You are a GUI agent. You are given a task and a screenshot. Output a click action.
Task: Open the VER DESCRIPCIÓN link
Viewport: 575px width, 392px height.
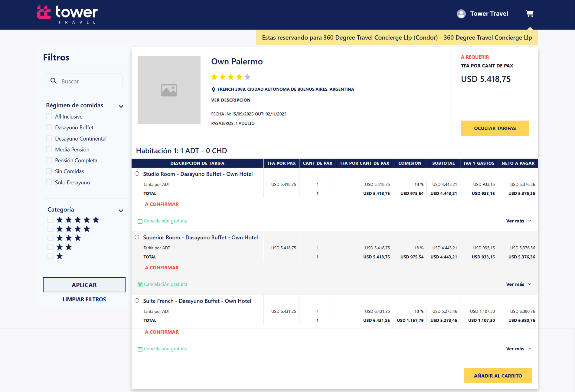[231, 100]
